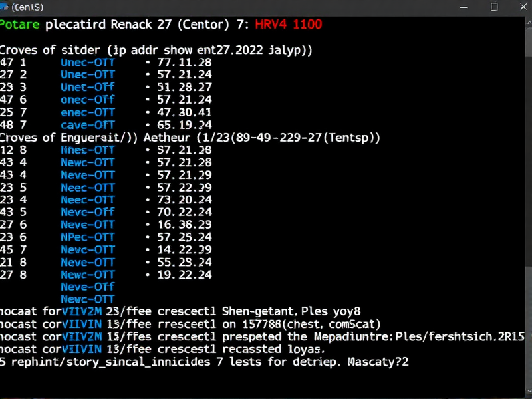Image resolution: width=532 pixels, height=399 pixels.
Task: Click the minimize icon on the title bar
Action: point(464,7)
